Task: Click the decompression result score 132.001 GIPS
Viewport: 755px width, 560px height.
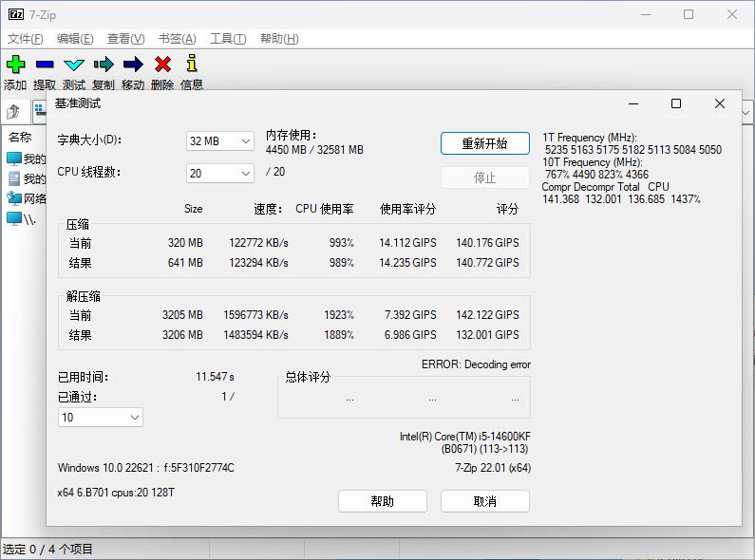Action: 487,335
